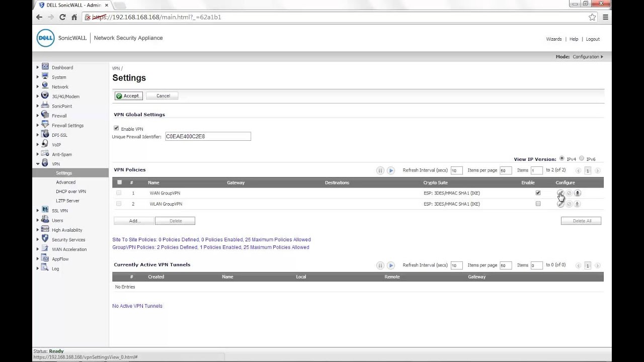Open the Help link

574,39
